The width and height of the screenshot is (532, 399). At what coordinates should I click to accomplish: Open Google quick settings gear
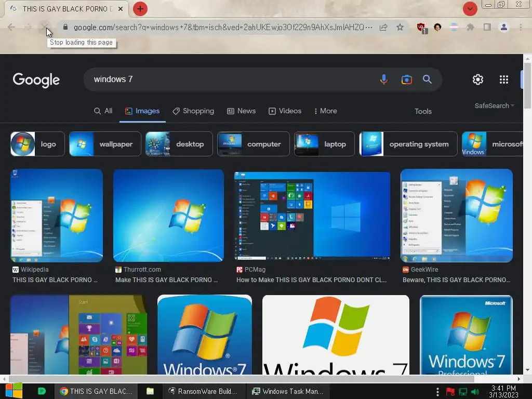(x=478, y=79)
